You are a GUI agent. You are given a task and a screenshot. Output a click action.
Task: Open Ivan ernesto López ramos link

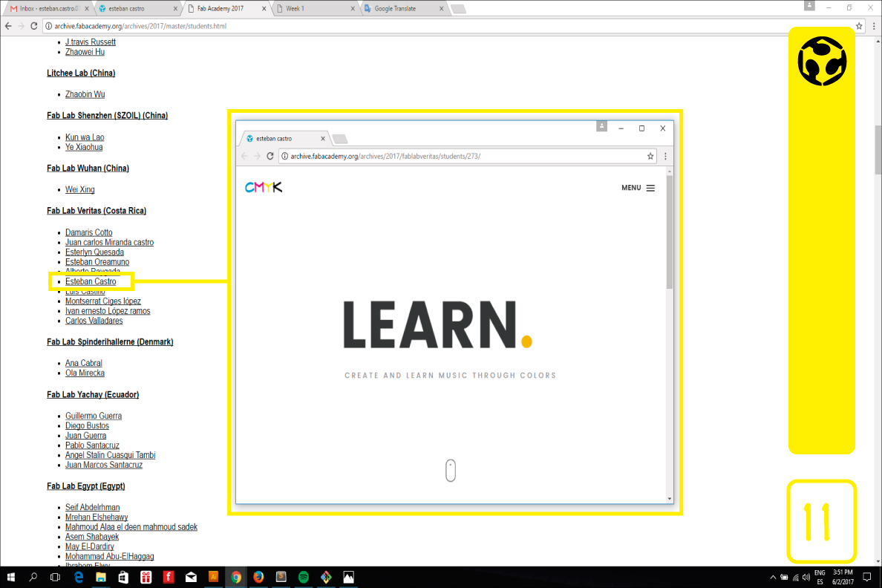click(x=108, y=310)
